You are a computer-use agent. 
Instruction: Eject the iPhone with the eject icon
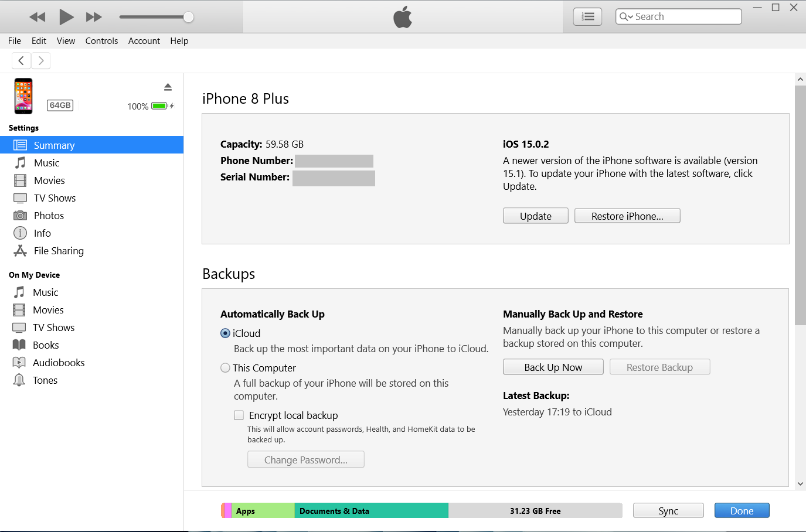coord(168,87)
